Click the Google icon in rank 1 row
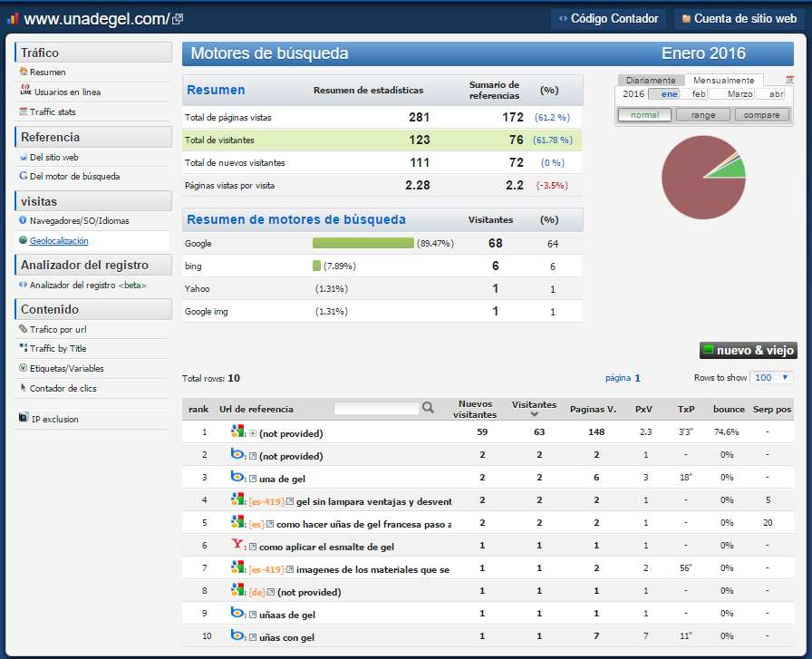 pyautogui.click(x=237, y=431)
